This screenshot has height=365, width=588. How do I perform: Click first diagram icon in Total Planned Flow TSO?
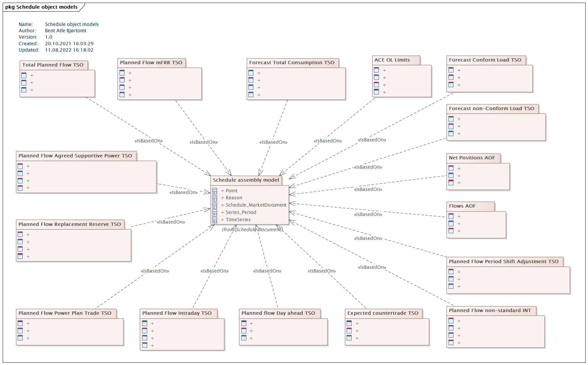click(24, 75)
